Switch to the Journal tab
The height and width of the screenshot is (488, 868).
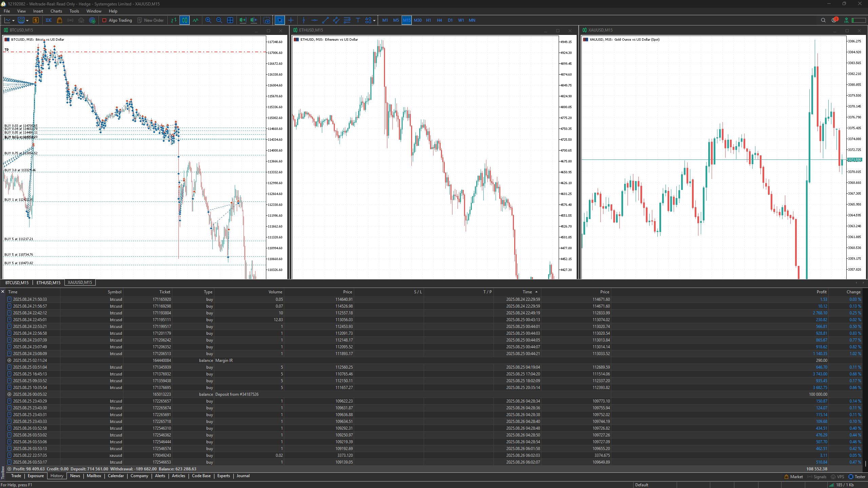coord(243,476)
